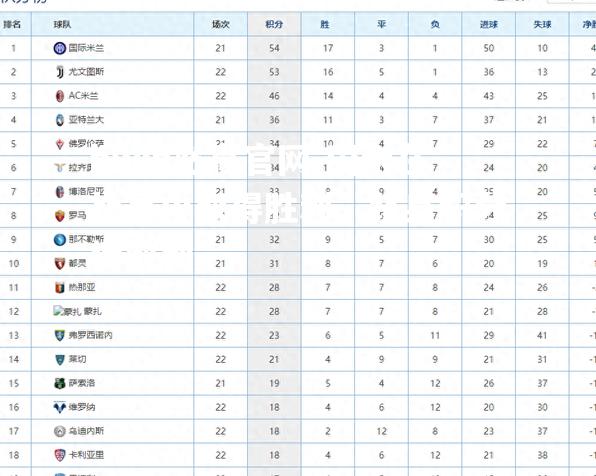Viewport: 596px width, 476px height.
Task: Click the Juventus (尤文图斯) crest icon
Action: click(x=60, y=72)
